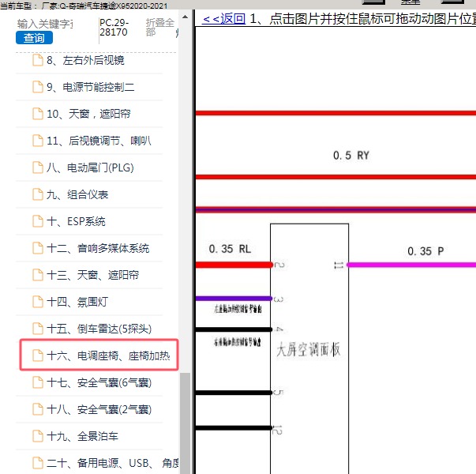
Task: Click document icon beside 后视镜调节、喇叭
Action: (38, 141)
